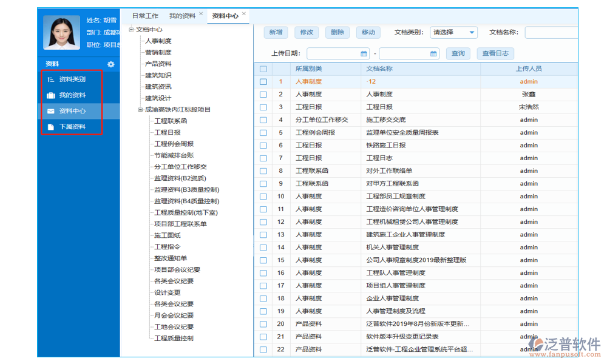Click the 查看日志 button
The height and width of the screenshot is (364, 607).
tap(496, 53)
